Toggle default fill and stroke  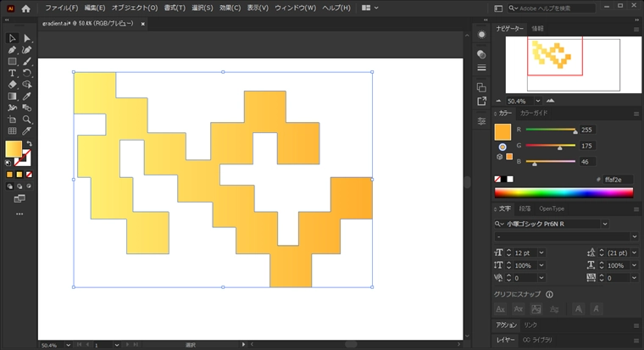8,163
